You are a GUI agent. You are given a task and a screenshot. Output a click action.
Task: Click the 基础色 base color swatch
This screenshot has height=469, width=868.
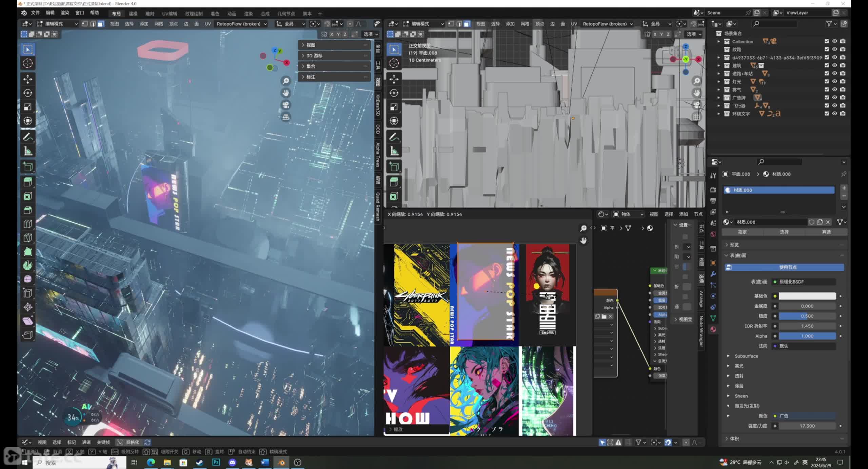(807, 296)
